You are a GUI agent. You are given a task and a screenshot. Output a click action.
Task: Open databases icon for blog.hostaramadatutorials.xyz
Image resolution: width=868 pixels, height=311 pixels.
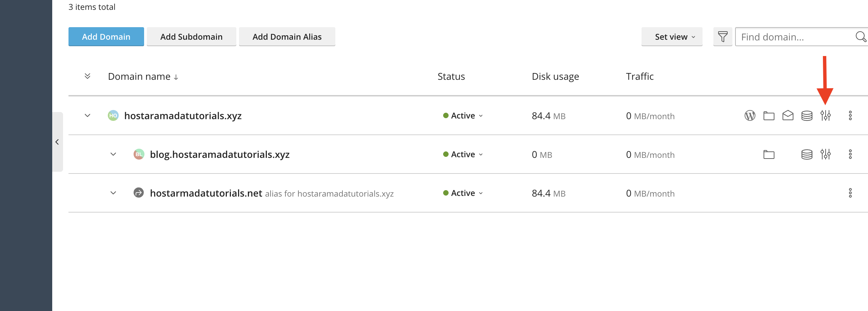point(807,154)
